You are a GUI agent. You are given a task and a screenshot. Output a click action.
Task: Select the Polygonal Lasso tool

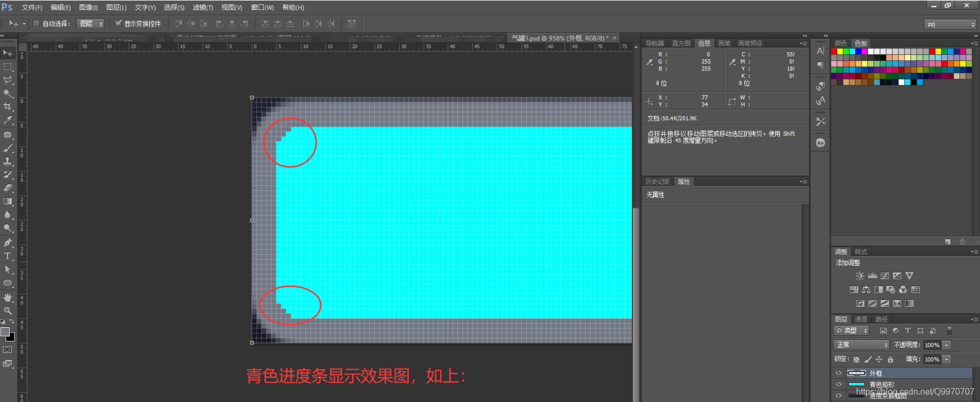click(x=8, y=80)
